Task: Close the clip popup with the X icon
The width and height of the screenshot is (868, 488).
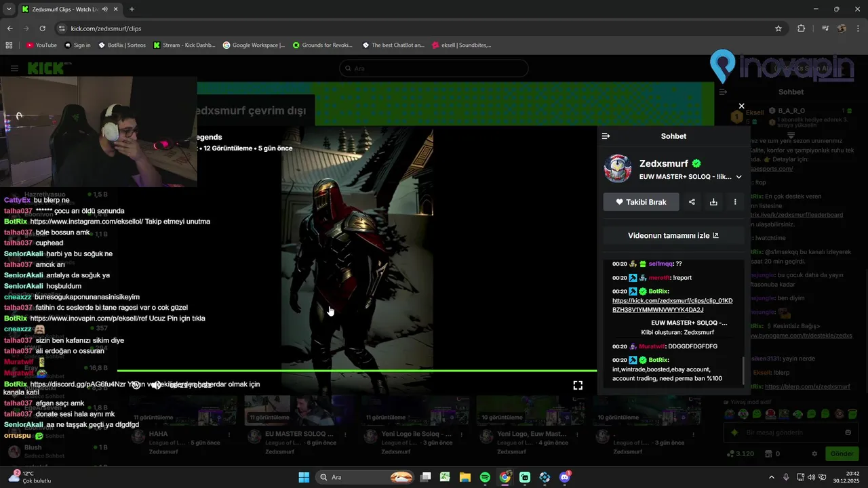Action: tap(741, 106)
